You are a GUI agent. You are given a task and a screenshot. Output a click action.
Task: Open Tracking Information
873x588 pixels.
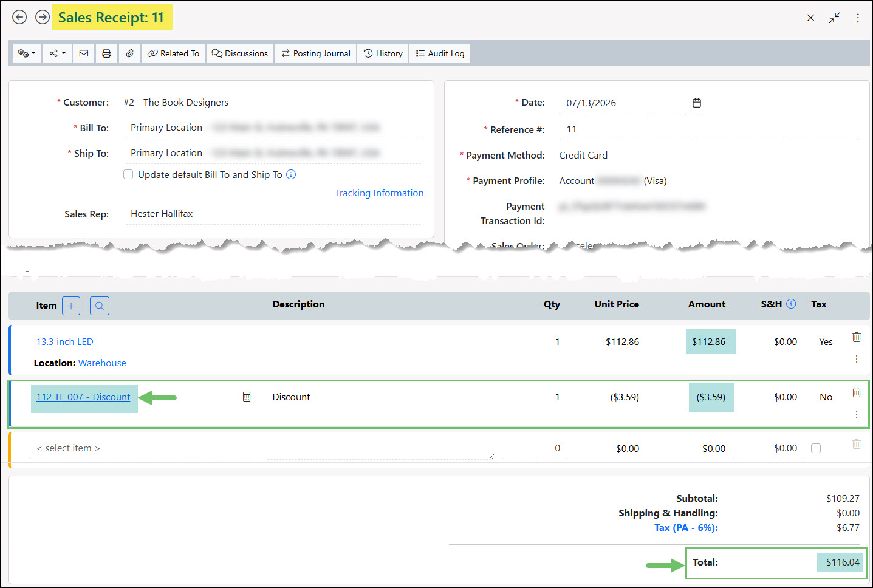point(380,193)
